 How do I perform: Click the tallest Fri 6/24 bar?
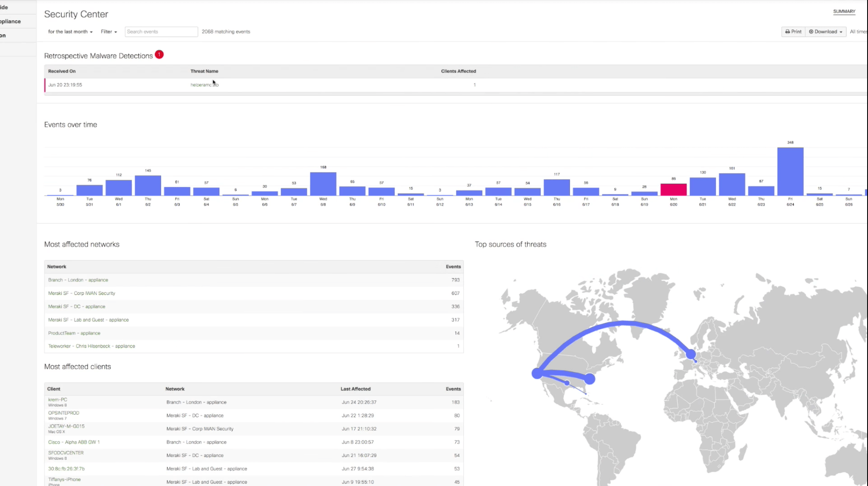pos(790,172)
